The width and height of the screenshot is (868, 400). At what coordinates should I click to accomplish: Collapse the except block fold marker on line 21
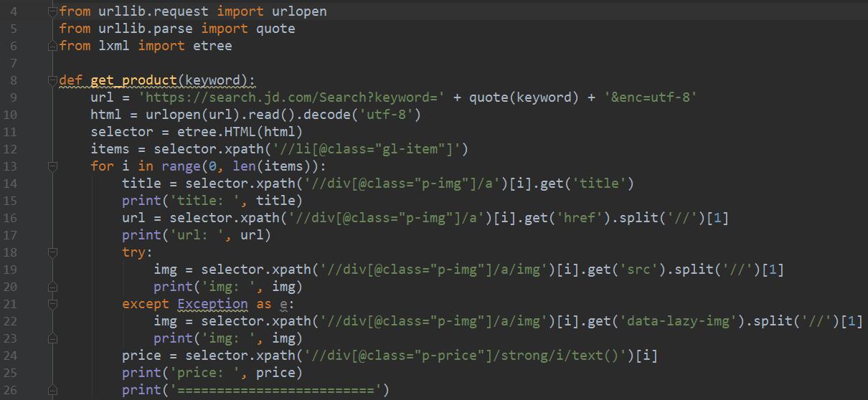coord(52,304)
